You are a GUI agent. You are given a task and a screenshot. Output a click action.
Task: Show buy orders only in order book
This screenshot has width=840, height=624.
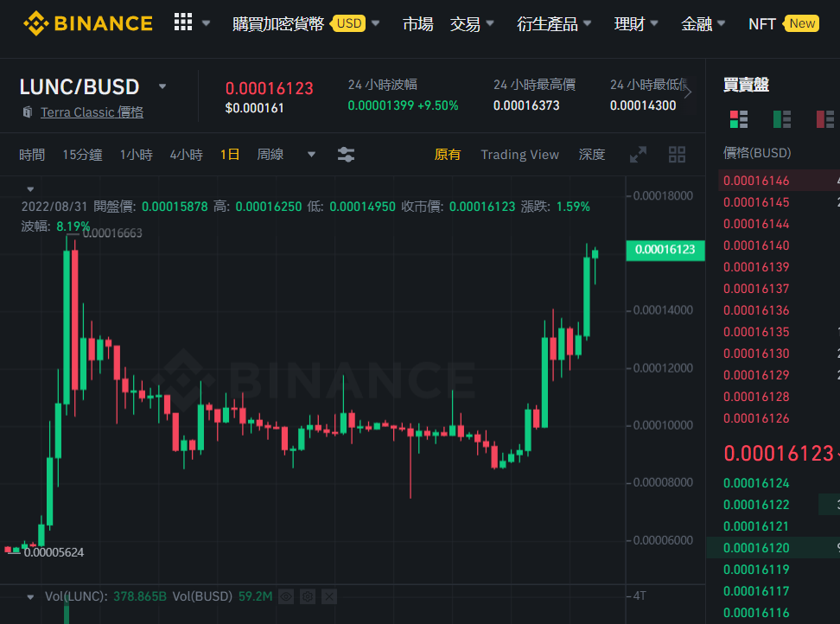(x=782, y=119)
